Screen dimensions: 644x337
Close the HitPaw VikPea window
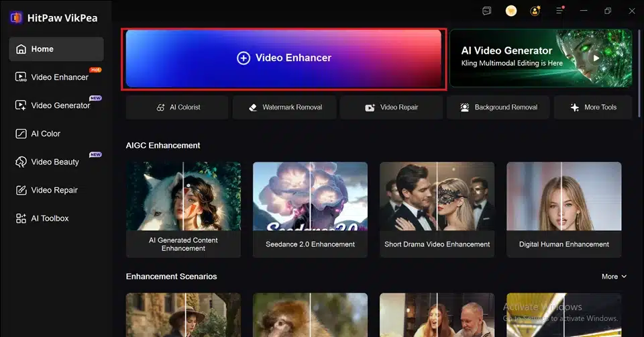[632, 11]
